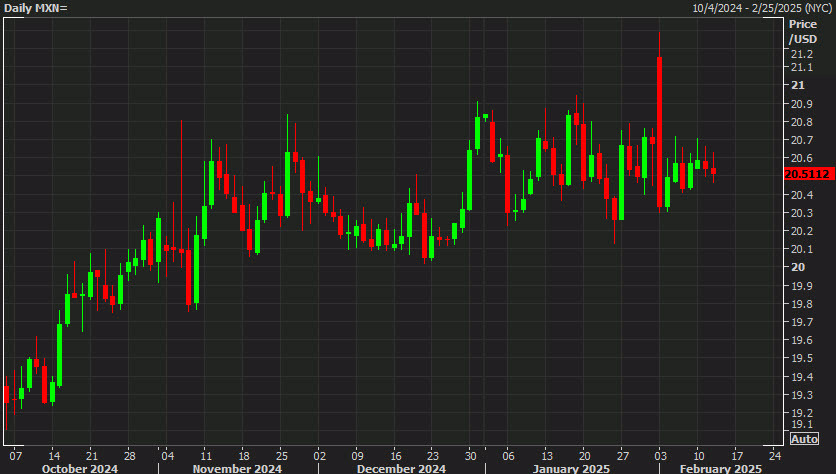The image size is (836, 474).
Task: Toggle the Auto scale button
Action: [804, 439]
